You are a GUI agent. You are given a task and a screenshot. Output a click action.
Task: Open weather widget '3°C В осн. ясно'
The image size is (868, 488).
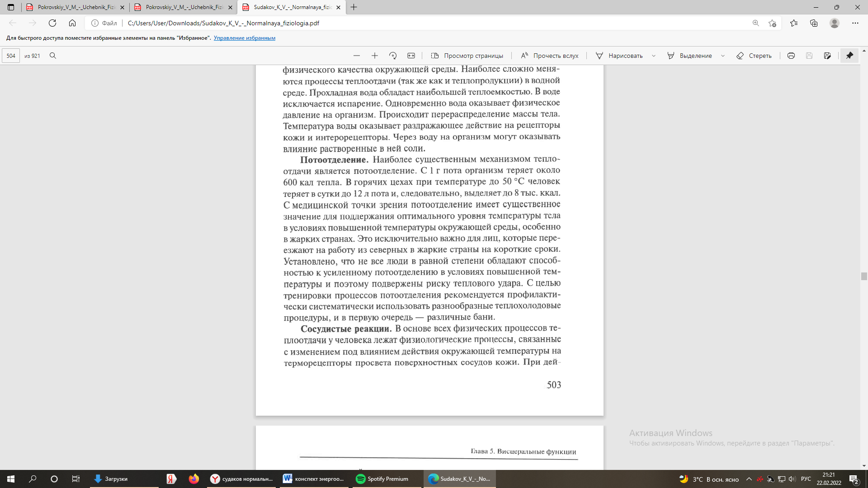click(x=709, y=479)
